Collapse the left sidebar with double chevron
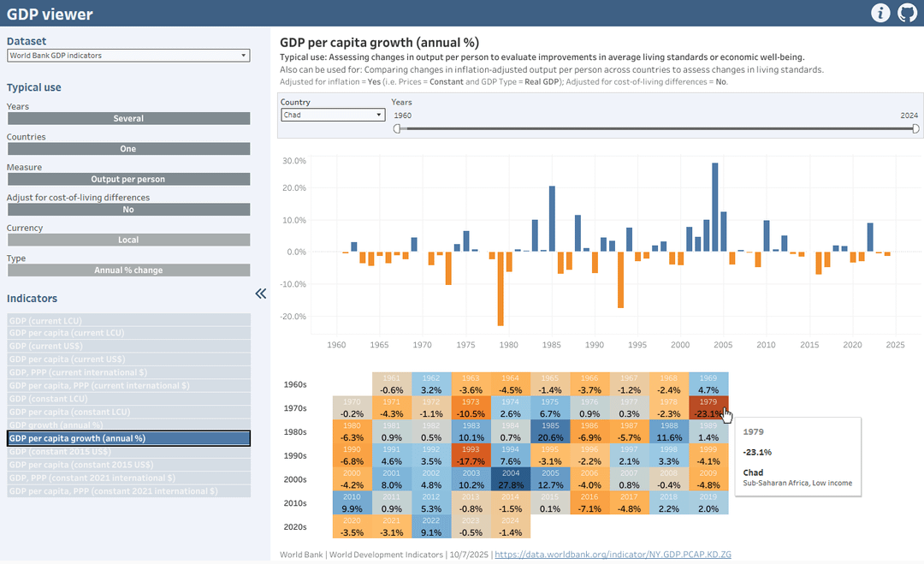The image size is (924, 564). 261,294
